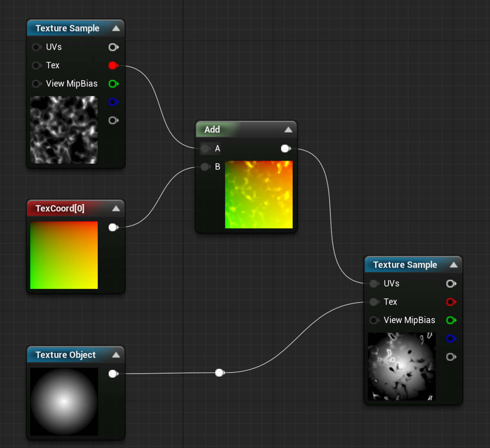Viewport: 490px width, 448px height.
Task: Click distorted sphere preview in Texture Sample
Action: [402, 366]
